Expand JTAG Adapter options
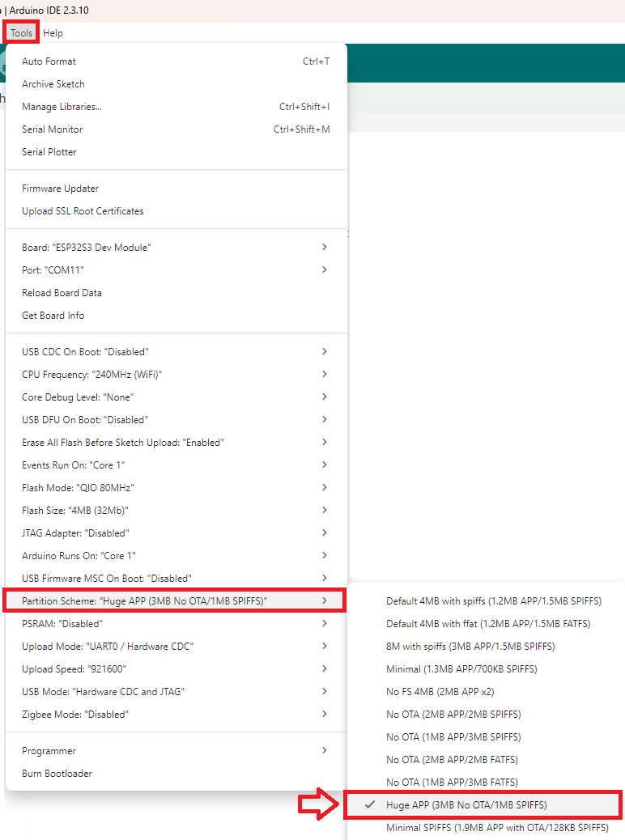Viewport: 625px width, 840px height. tap(176, 533)
